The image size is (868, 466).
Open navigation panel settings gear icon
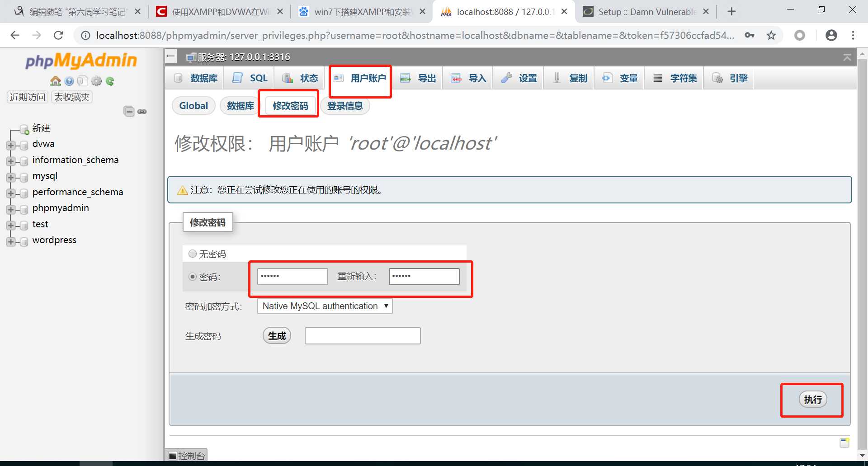(x=96, y=81)
